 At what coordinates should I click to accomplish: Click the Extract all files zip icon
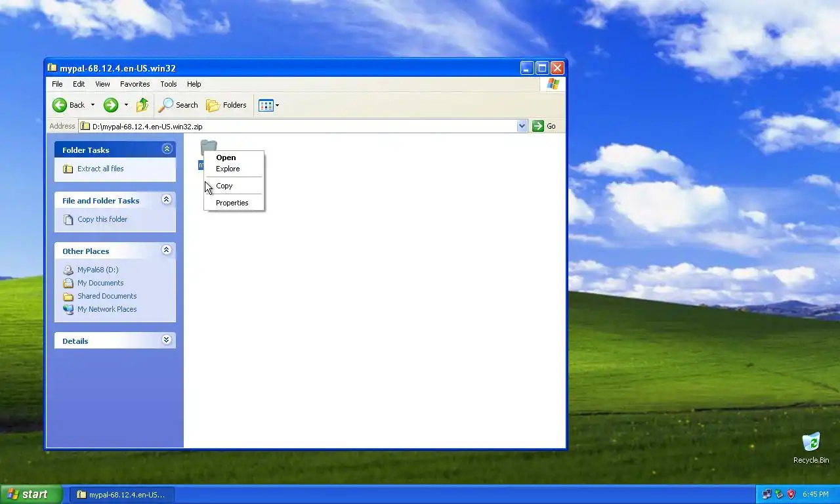68,169
